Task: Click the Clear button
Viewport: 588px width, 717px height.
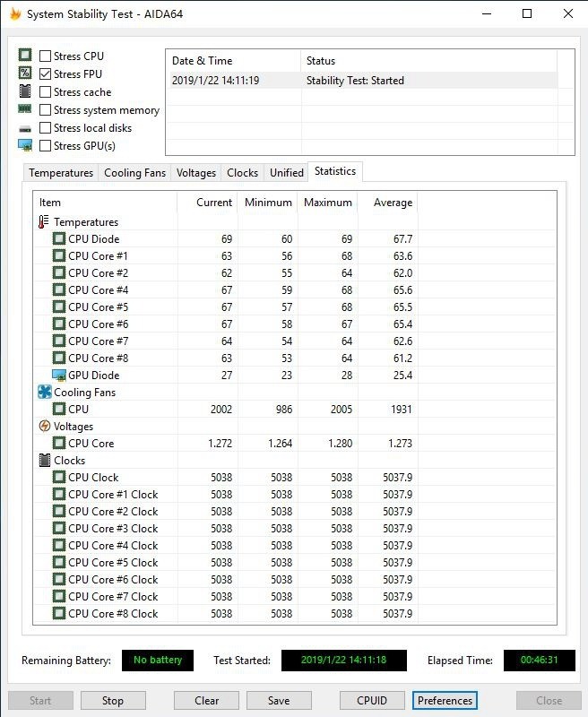Action: click(x=206, y=701)
